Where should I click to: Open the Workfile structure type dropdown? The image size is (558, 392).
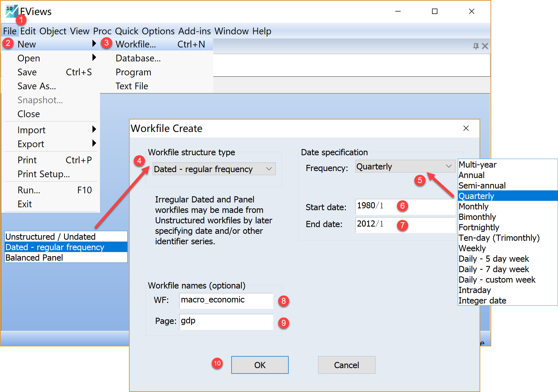[x=214, y=169]
